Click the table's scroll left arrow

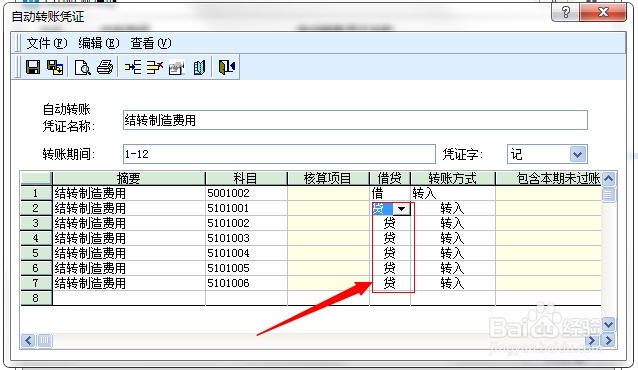(x=28, y=340)
